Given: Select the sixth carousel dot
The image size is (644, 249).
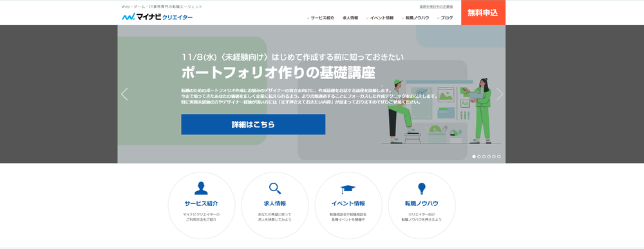Looking at the screenshot, I should tap(498, 156).
